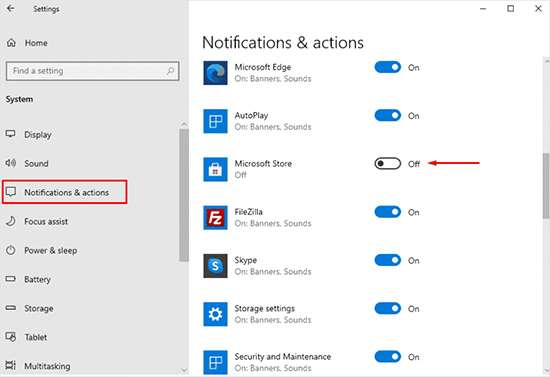
Task: Click the Notifications & actions bubble icon
Action: point(11,192)
